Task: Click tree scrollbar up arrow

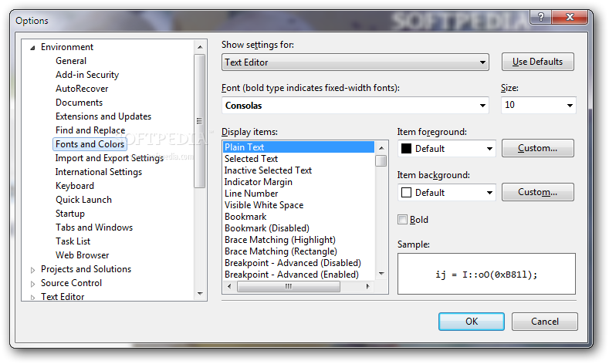Action: (200, 47)
